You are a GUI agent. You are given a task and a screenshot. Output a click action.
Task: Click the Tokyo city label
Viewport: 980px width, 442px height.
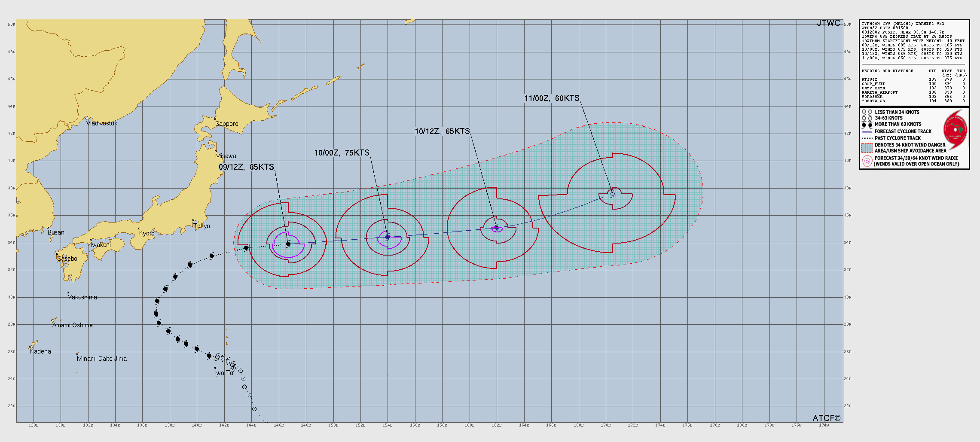[201, 226]
